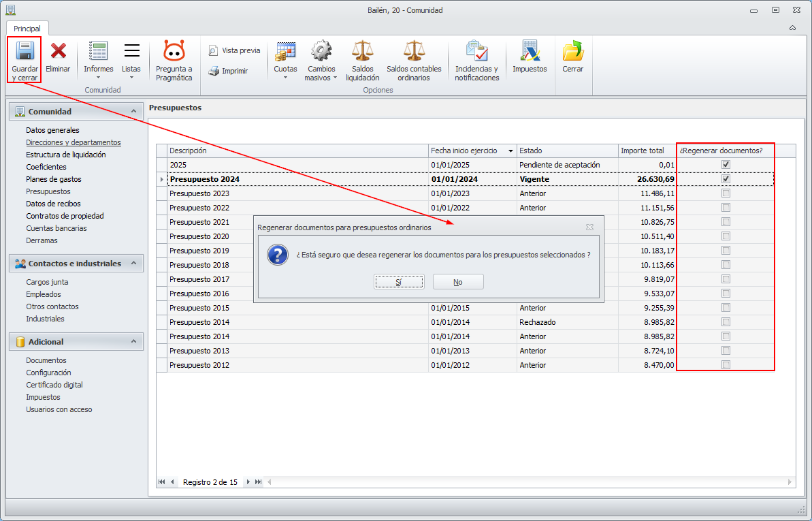Sort by Estado column header

click(568, 151)
